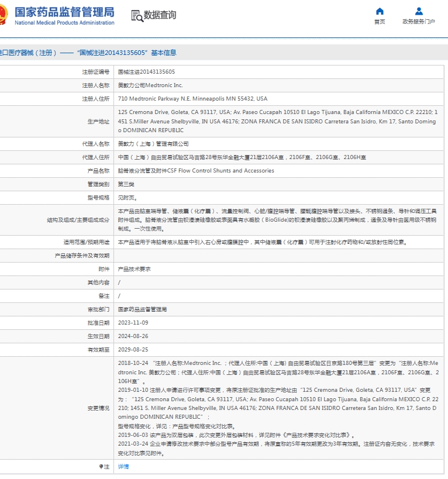Screen dimensions: 448x479
Task: Click the approval date 2023-11-09
Action: coord(133,323)
